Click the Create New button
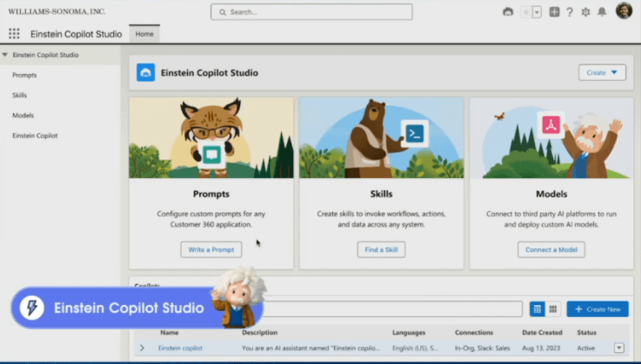 tap(598, 309)
